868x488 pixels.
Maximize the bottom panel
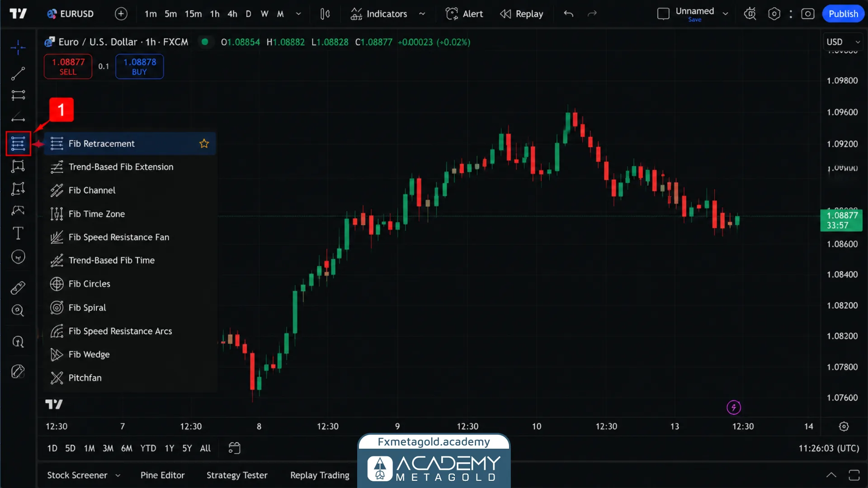tap(854, 475)
